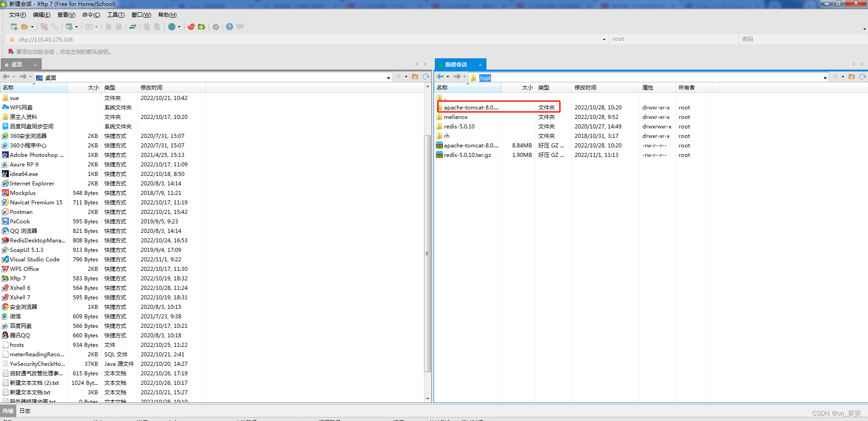Launch Xshell from the red Xshell icon
The width and height of the screenshot is (868, 421).
click(x=191, y=27)
